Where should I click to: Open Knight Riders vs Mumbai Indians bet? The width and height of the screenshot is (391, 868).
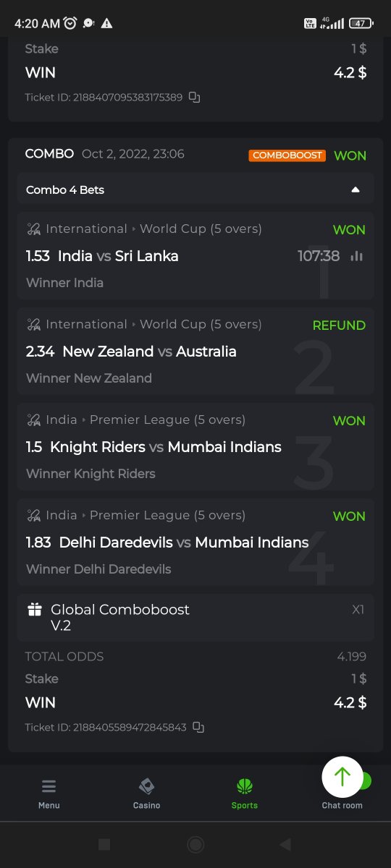click(x=195, y=446)
